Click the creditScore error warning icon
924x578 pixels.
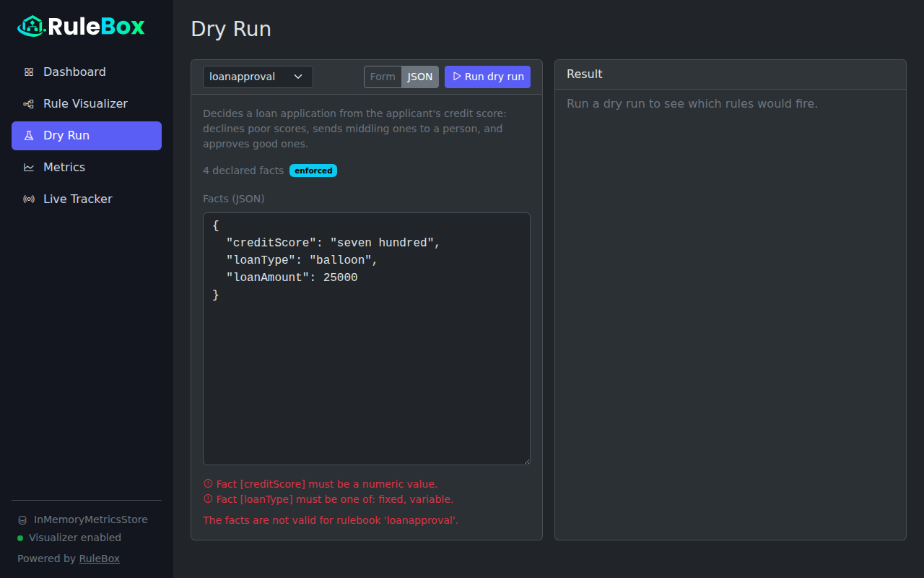pyautogui.click(x=208, y=484)
